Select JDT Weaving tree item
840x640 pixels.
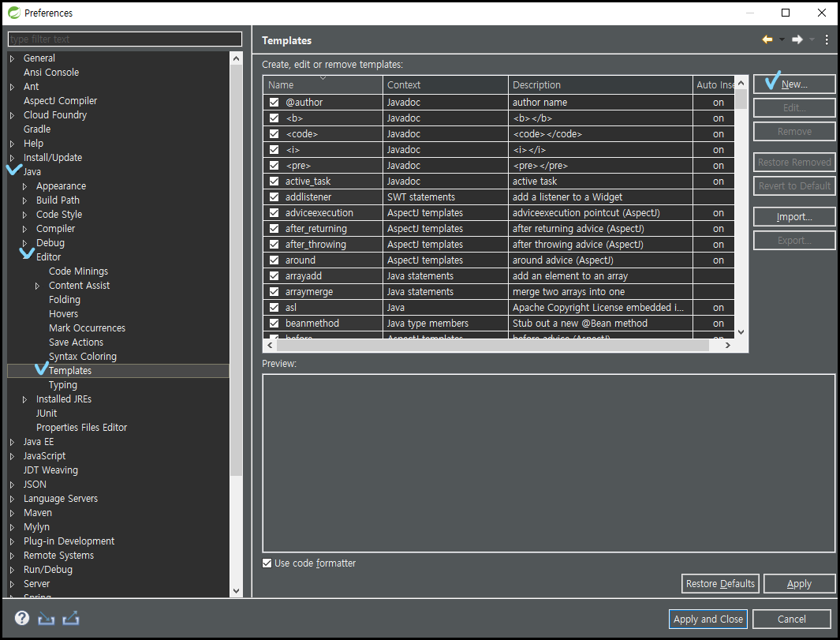[x=50, y=470]
